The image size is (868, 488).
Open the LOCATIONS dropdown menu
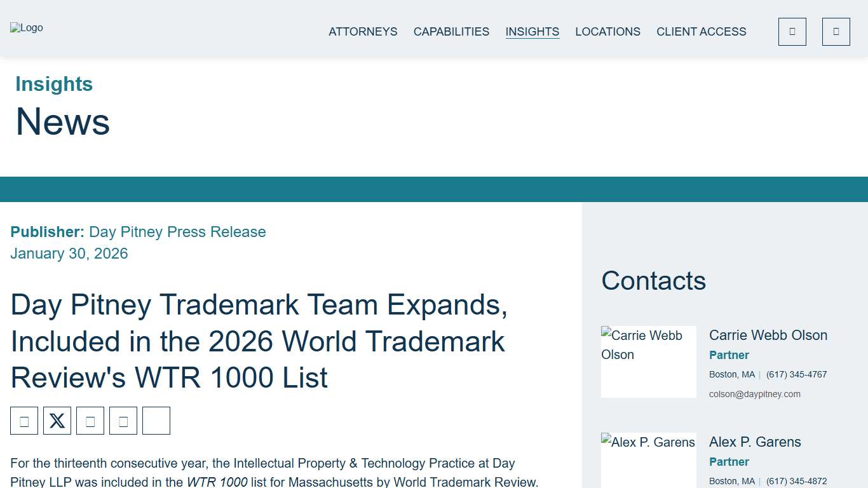point(607,31)
